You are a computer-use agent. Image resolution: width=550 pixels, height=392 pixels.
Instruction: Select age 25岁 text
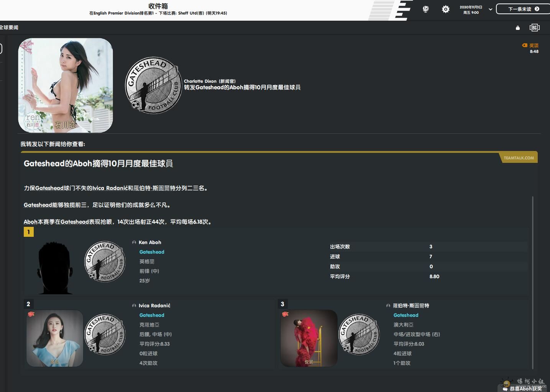(x=144, y=281)
